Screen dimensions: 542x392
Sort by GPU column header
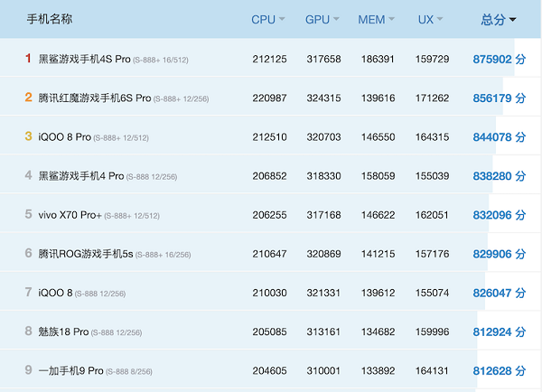pos(322,19)
